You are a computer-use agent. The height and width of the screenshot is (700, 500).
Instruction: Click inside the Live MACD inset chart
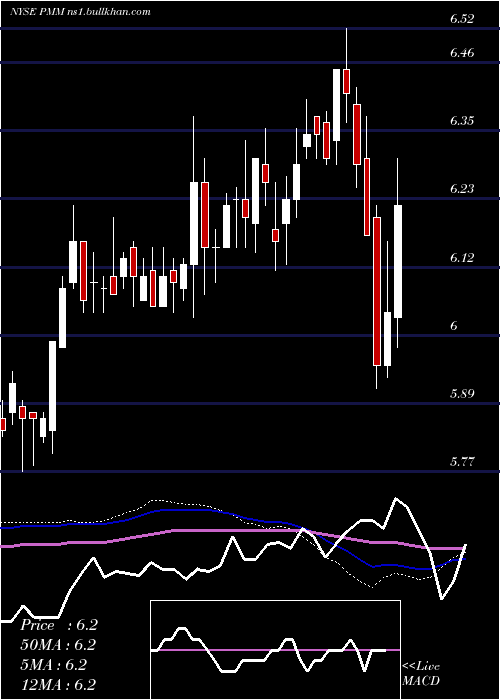[x=275, y=650]
